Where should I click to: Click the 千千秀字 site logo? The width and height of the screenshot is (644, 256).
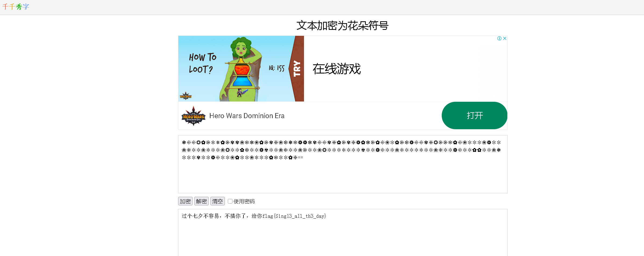pos(16,7)
